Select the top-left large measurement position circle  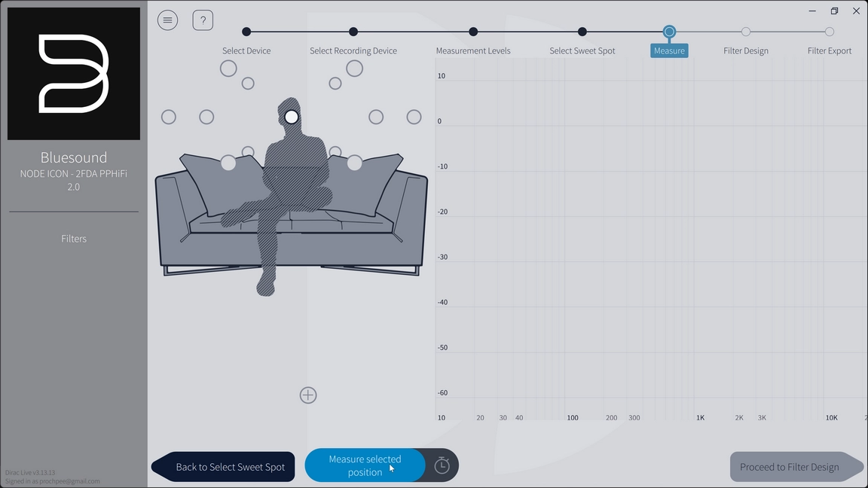pos(228,69)
